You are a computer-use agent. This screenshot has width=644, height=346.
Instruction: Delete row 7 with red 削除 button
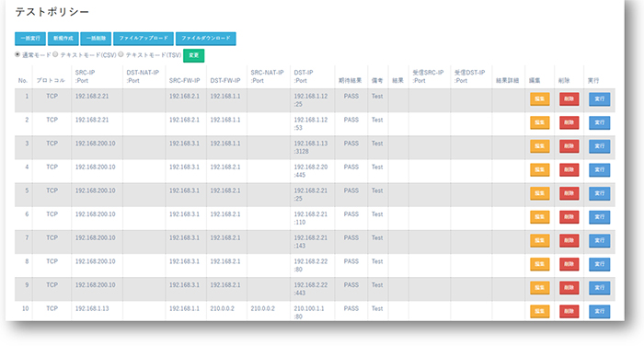pos(569,240)
